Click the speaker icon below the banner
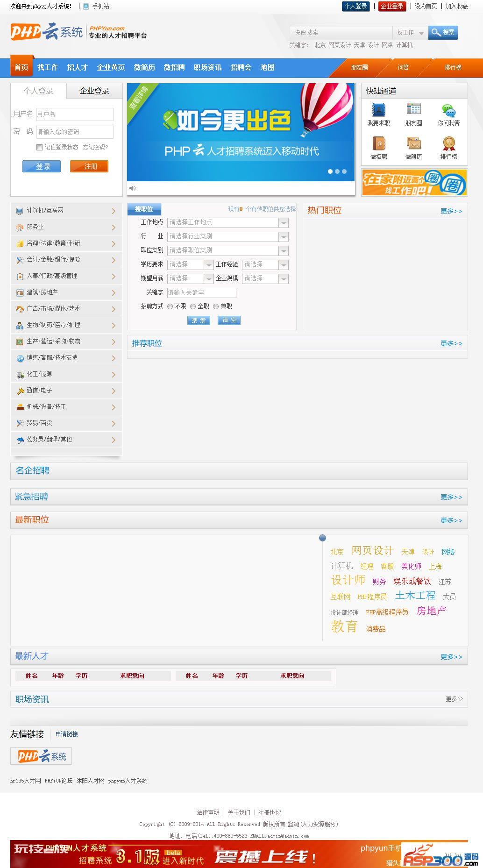This screenshot has height=868, width=483. click(133, 188)
